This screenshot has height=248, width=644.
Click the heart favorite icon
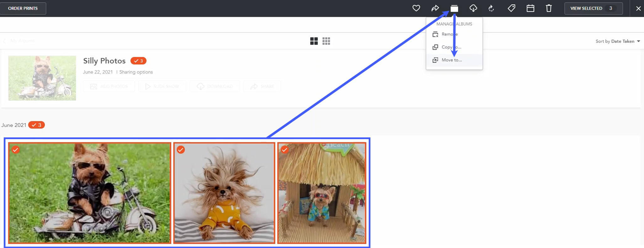click(416, 8)
